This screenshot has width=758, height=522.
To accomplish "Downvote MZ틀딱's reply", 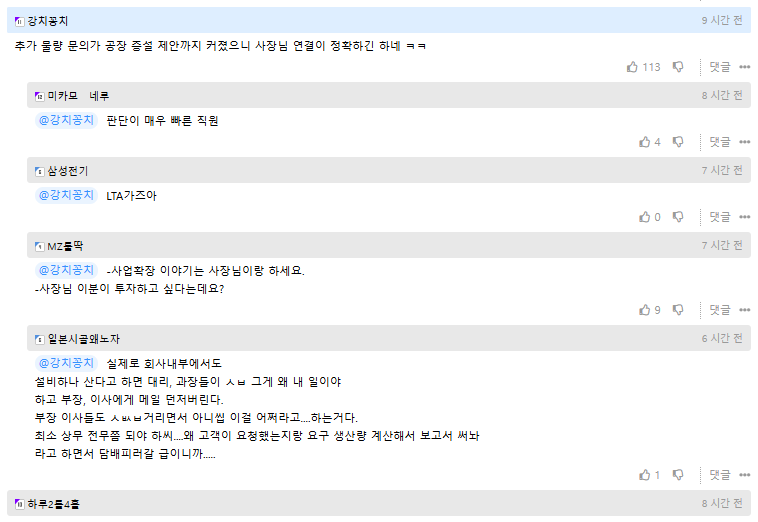I will click(678, 310).
